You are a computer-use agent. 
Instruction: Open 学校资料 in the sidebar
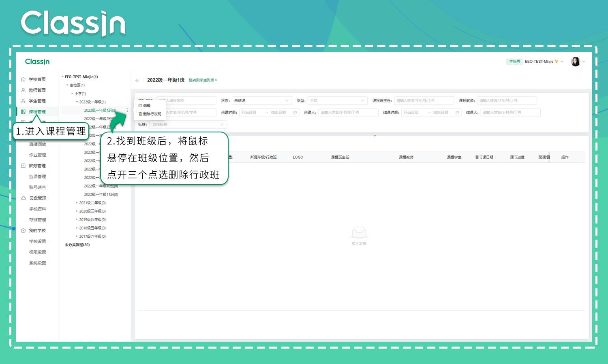(x=38, y=209)
